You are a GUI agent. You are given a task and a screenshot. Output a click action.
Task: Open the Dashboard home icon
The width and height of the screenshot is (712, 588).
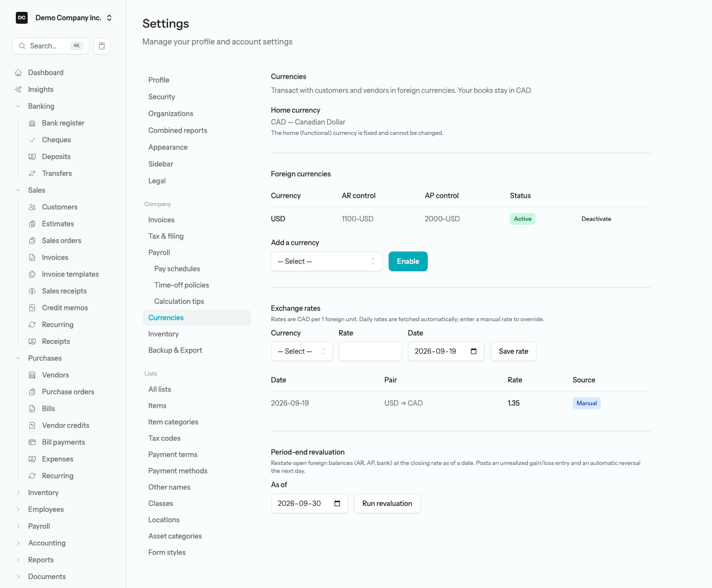(18, 73)
